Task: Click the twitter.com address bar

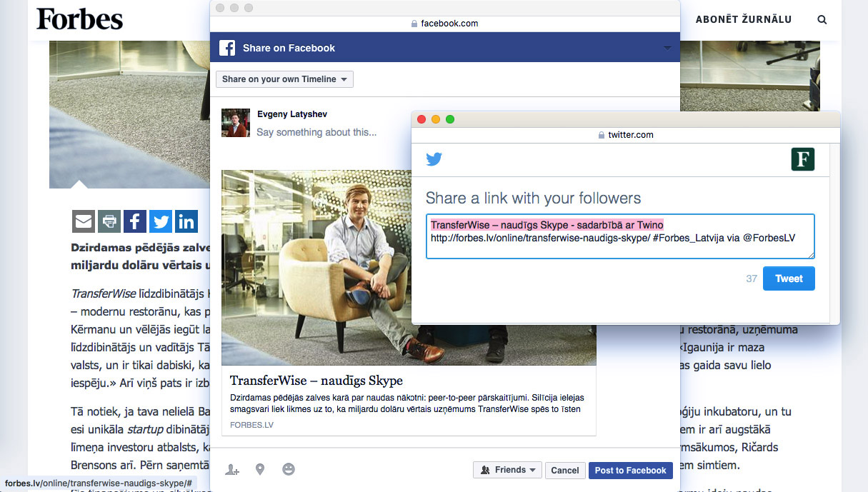Action: pyautogui.click(x=626, y=134)
